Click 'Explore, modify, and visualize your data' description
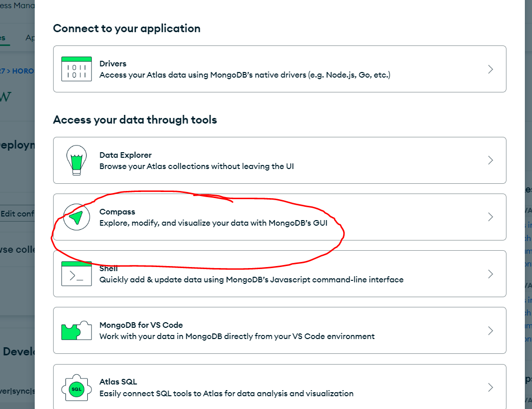532x409 pixels. [213, 223]
